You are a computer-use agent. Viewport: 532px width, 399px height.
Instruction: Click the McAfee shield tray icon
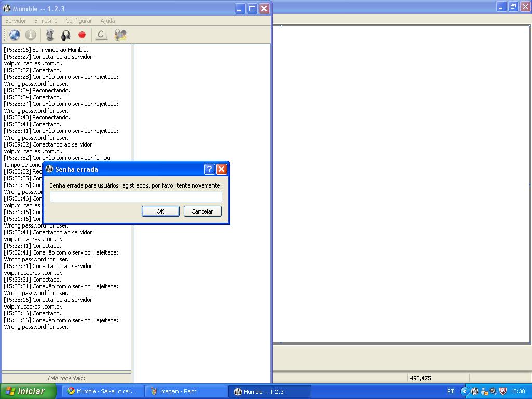pyautogui.click(x=502, y=391)
